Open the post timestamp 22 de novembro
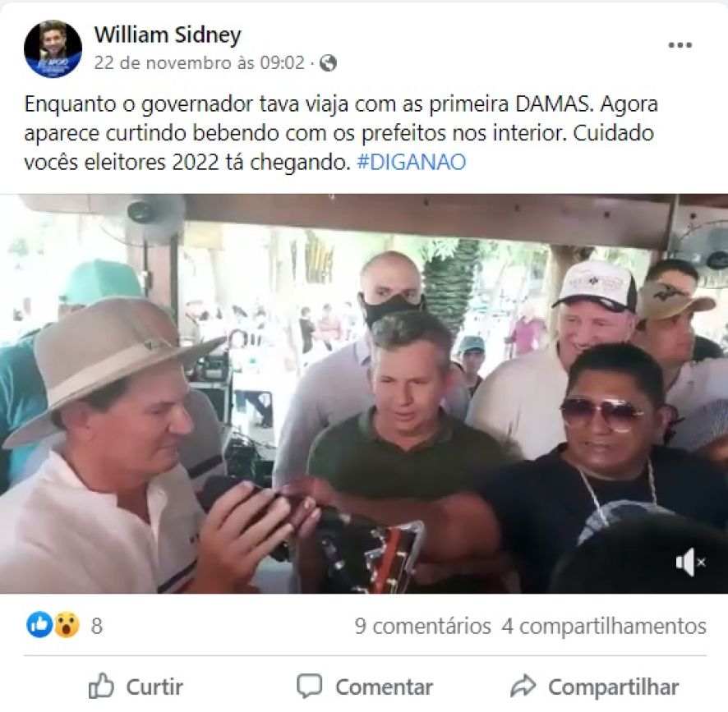Image resolution: width=728 pixels, height=712 pixels. coord(199,62)
